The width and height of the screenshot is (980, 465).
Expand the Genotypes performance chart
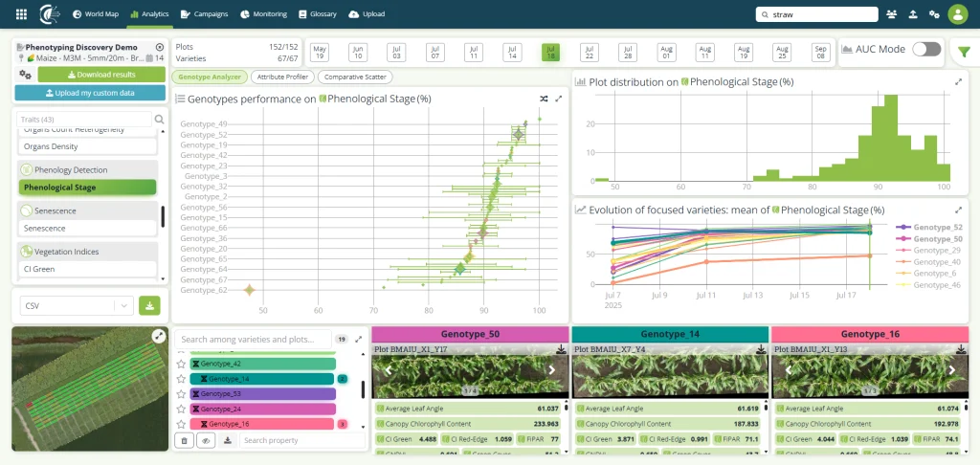(x=559, y=99)
